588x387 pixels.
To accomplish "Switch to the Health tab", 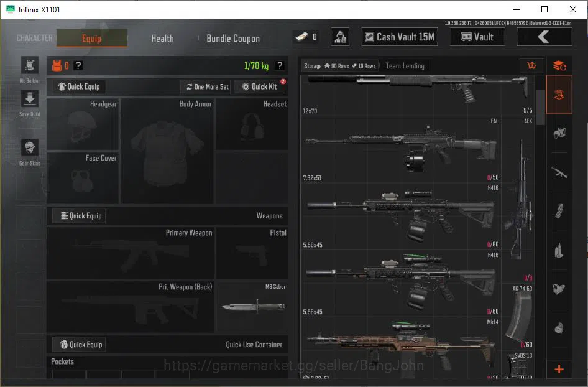I will click(162, 39).
